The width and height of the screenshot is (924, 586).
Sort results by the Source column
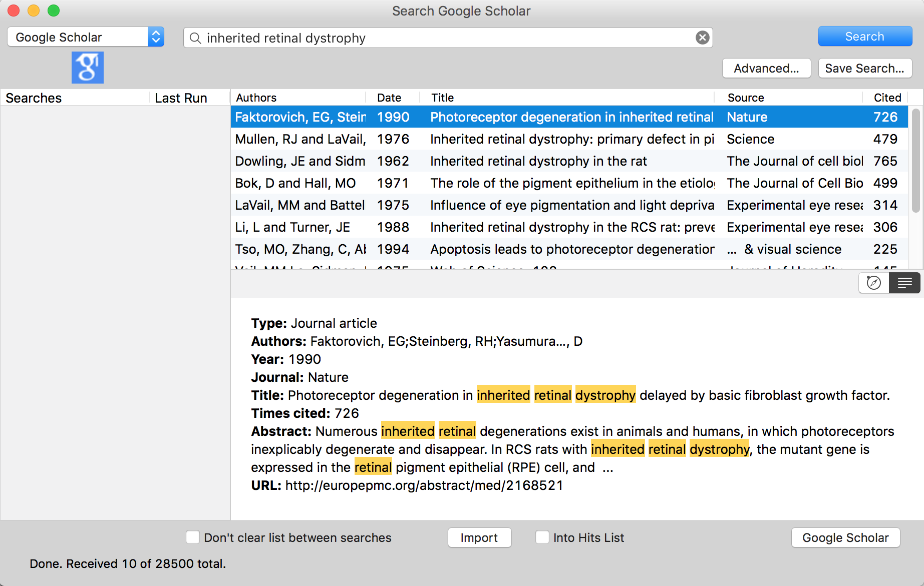pyautogui.click(x=788, y=98)
